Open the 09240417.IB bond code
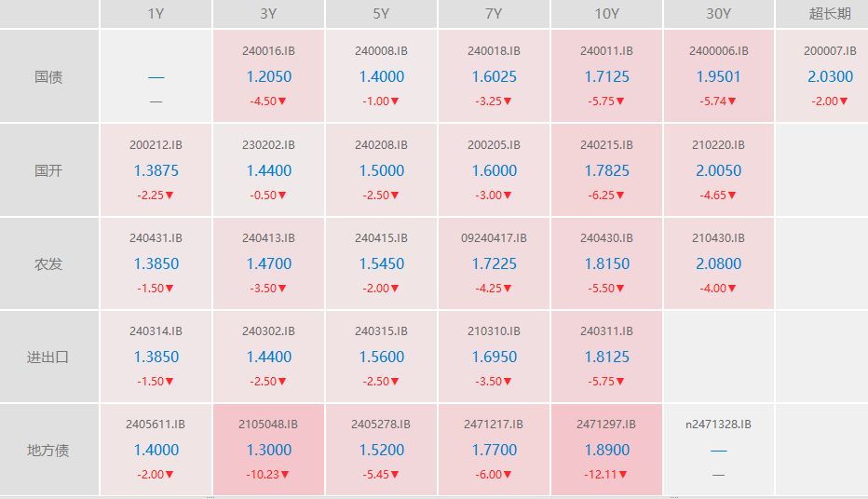Image resolution: width=868 pixels, height=499 pixels. click(x=494, y=238)
